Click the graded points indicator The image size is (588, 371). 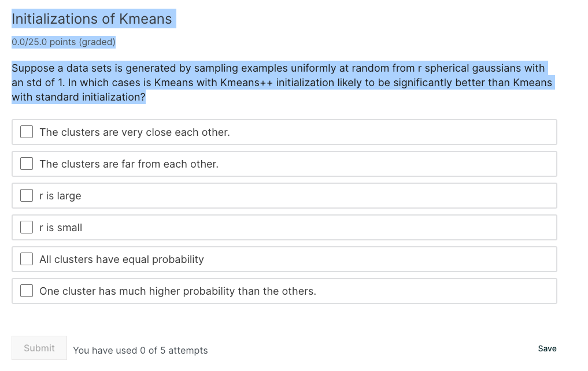coord(62,42)
